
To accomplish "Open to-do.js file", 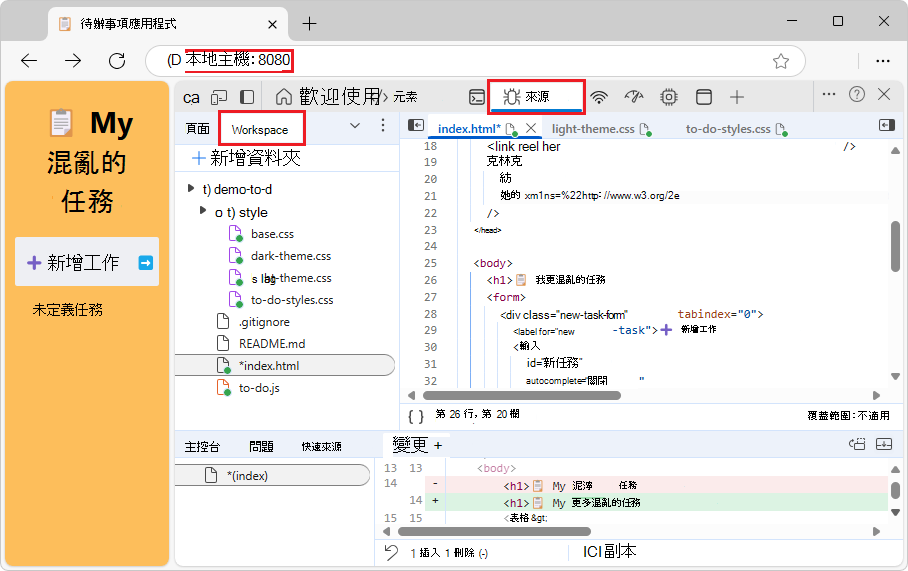I will click(x=259, y=388).
